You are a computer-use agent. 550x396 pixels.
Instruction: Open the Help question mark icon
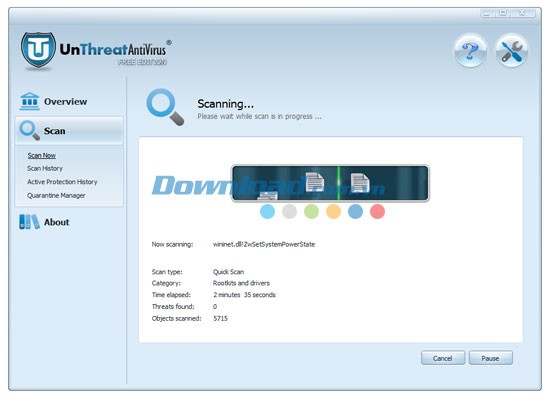tap(470, 51)
